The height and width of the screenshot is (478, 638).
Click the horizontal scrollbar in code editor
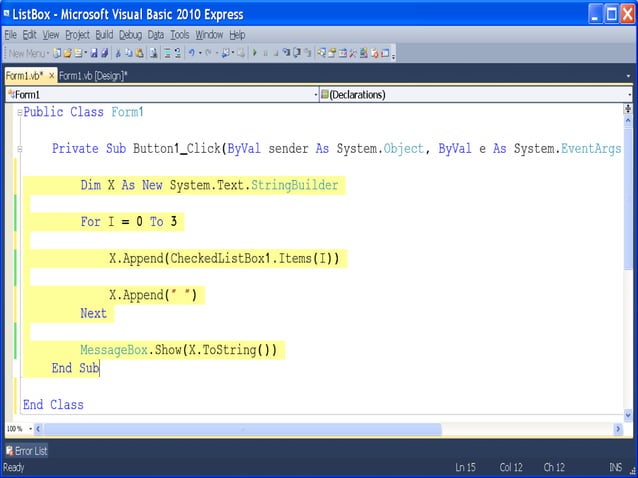pos(240,429)
